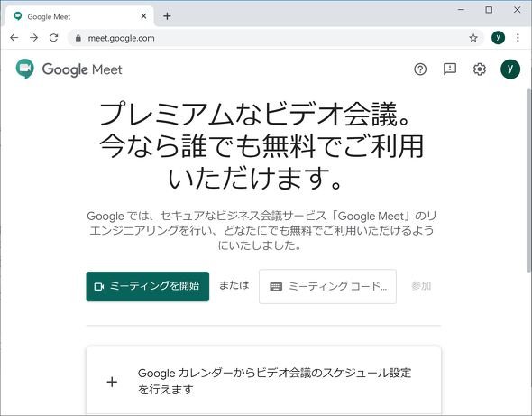Viewport: 532px width, 416px height.
Task: Start a meeting with ミーティングを開始
Action: (x=148, y=286)
